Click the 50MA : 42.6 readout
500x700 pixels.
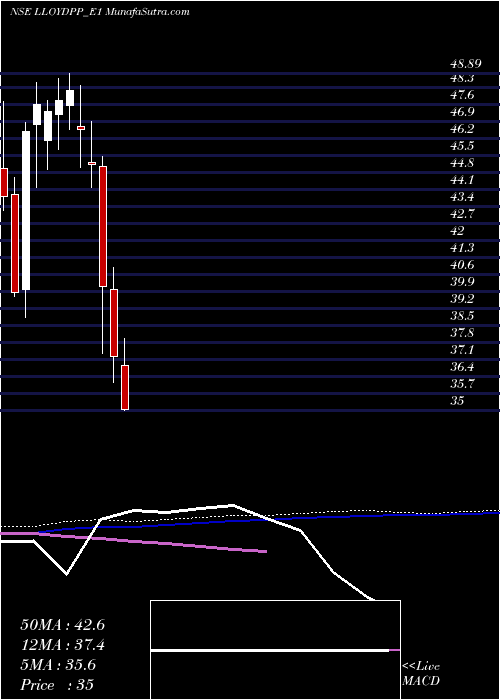pos(62,625)
